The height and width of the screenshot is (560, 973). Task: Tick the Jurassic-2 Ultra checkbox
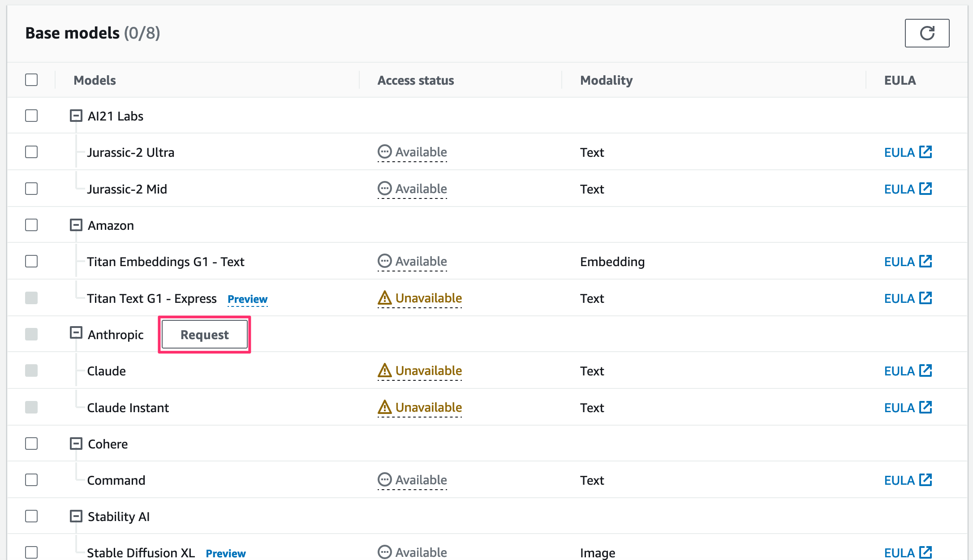coord(31,152)
